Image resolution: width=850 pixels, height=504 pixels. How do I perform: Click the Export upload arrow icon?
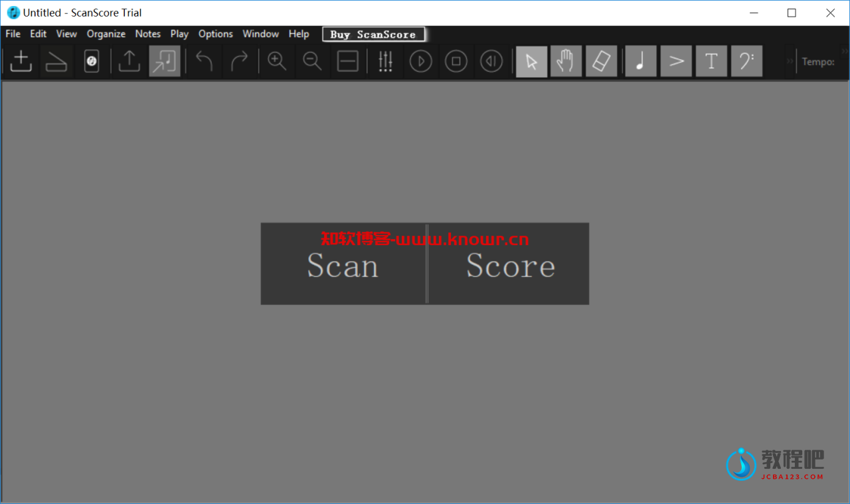[129, 61]
